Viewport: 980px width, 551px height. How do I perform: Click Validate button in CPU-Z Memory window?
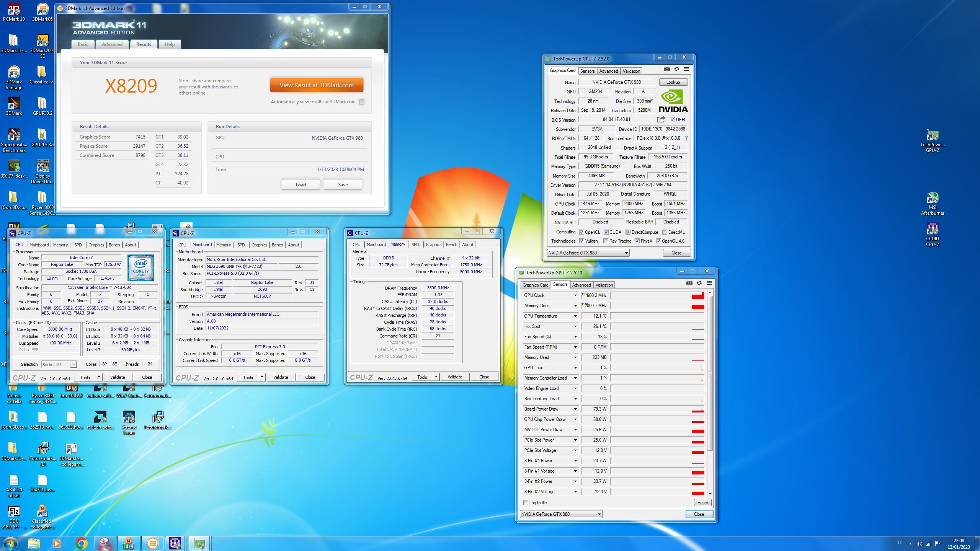(455, 377)
